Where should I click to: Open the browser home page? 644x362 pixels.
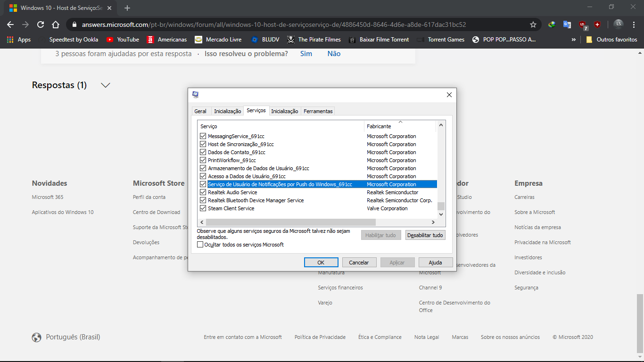(56, 25)
